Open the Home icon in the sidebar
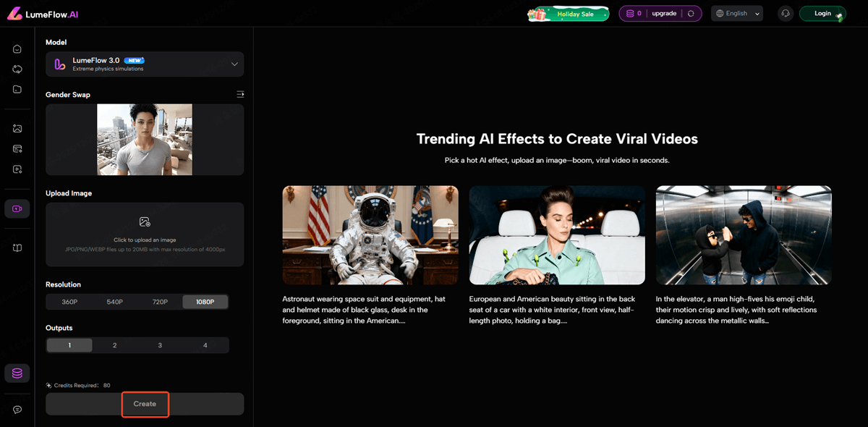The height and width of the screenshot is (427, 868). [x=17, y=48]
